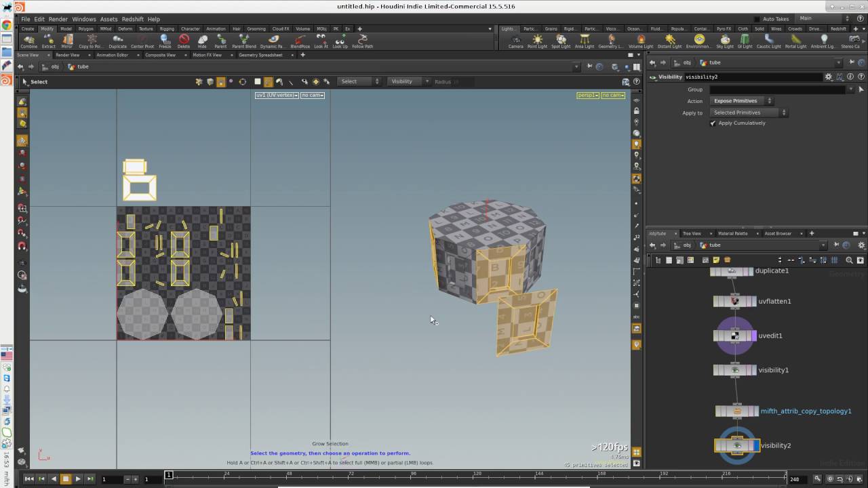Open the Redshift menu

point(133,19)
